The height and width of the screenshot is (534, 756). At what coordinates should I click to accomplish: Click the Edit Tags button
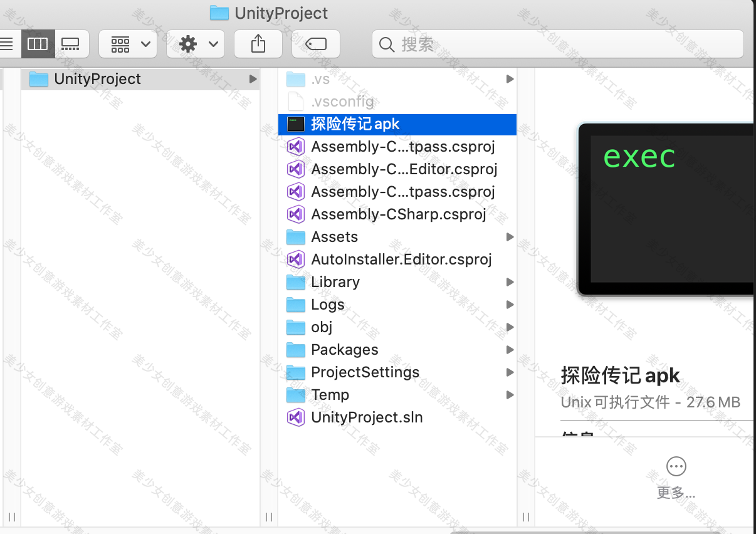(316, 44)
